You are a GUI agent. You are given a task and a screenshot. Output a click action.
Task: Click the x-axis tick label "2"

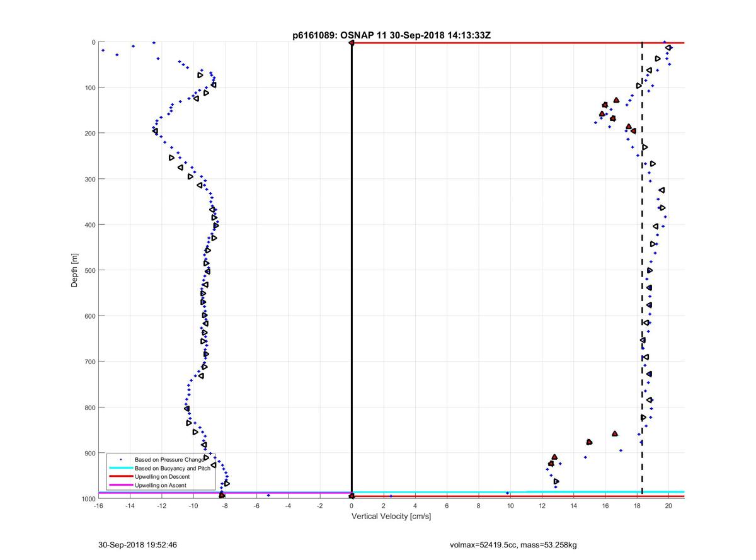(384, 506)
